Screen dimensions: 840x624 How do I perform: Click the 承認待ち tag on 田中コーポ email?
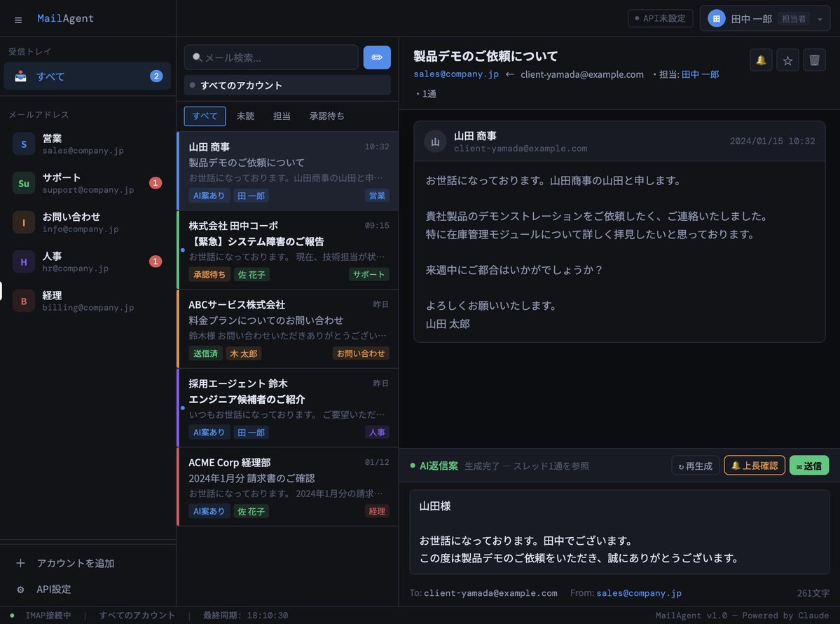point(209,274)
